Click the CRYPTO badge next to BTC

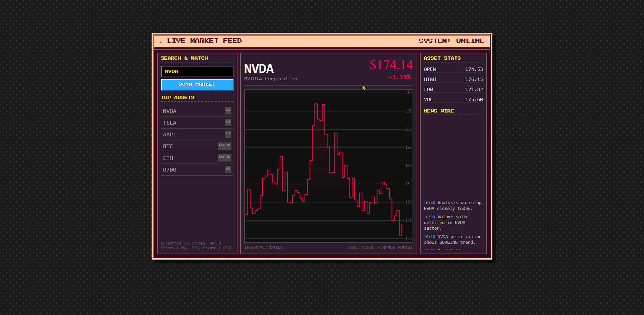click(x=224, y=145)
